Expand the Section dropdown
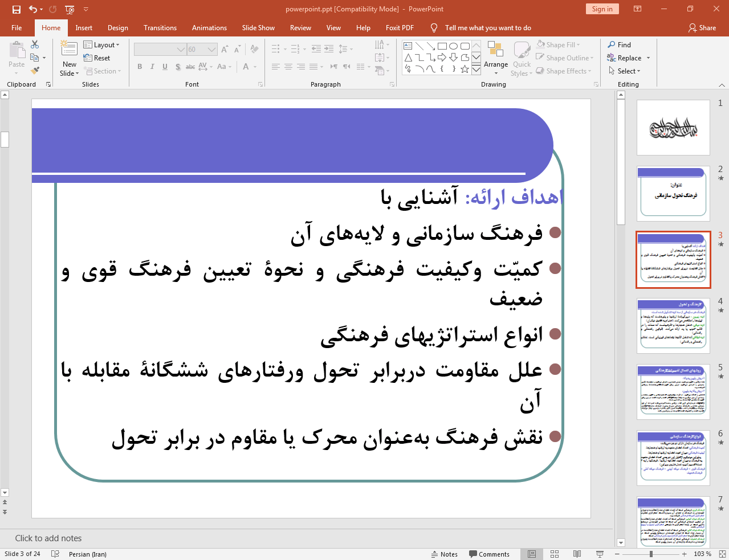 [103, 71]
